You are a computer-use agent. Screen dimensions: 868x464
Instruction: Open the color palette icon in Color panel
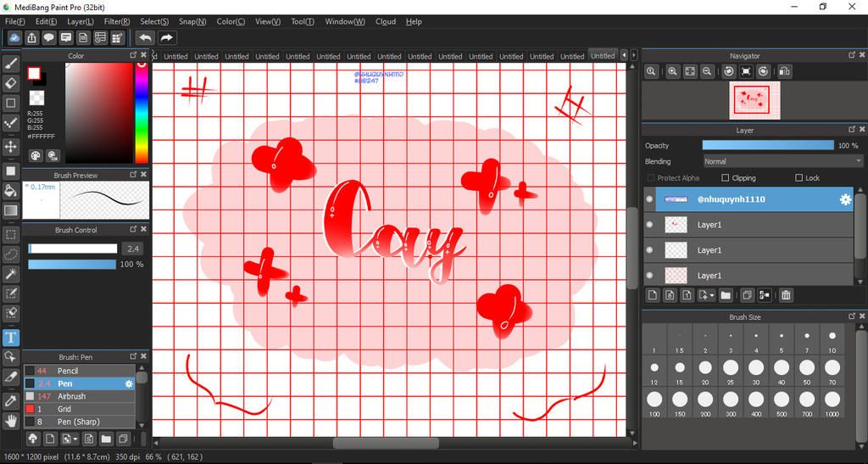tap(36, 155)
